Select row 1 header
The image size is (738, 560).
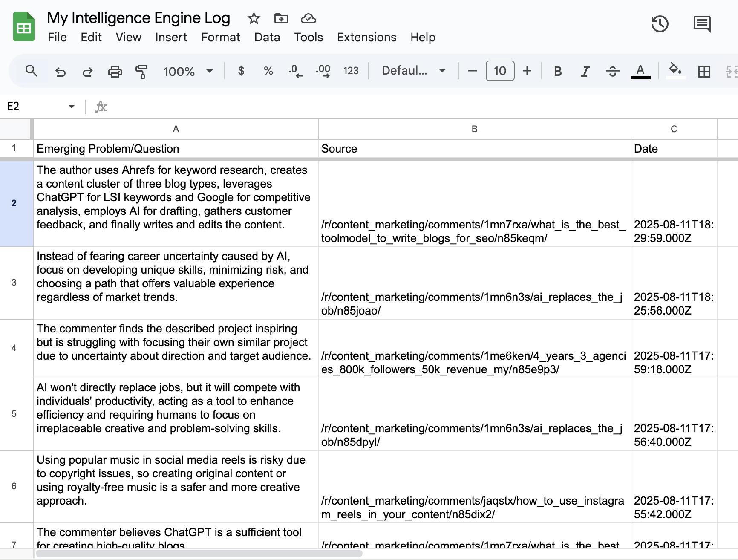coord(16,148)
